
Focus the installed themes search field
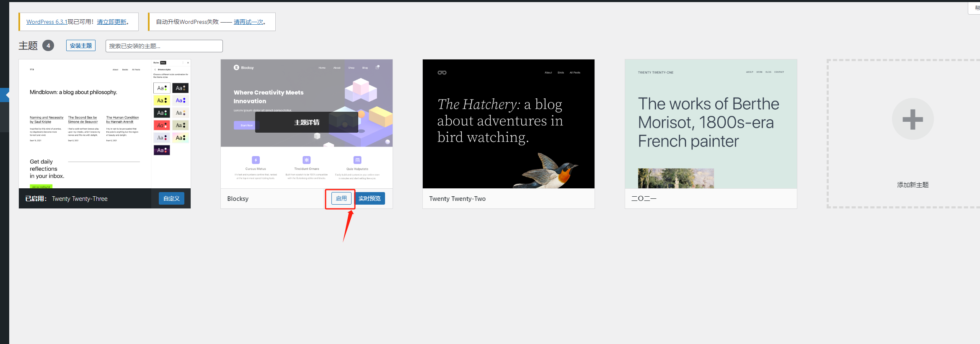[x=164, y=46]
